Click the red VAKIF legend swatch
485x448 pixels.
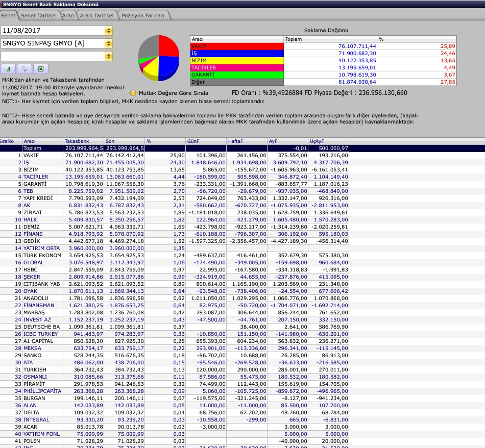237,46
